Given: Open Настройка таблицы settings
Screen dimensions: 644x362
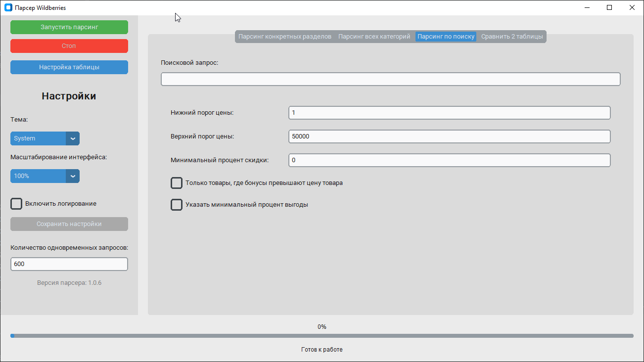Looking at the screenshot, I should coord(69,67).
